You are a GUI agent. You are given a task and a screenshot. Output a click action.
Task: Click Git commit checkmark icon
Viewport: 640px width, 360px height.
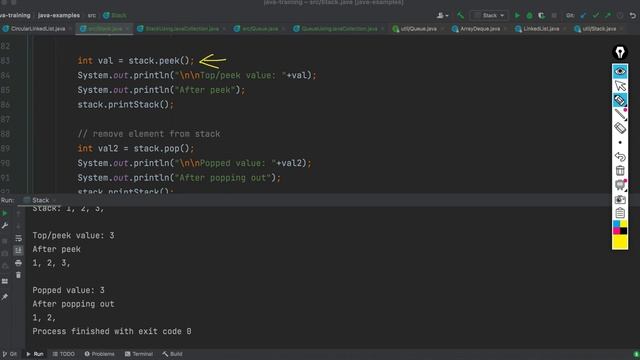[x=596, y=16]
